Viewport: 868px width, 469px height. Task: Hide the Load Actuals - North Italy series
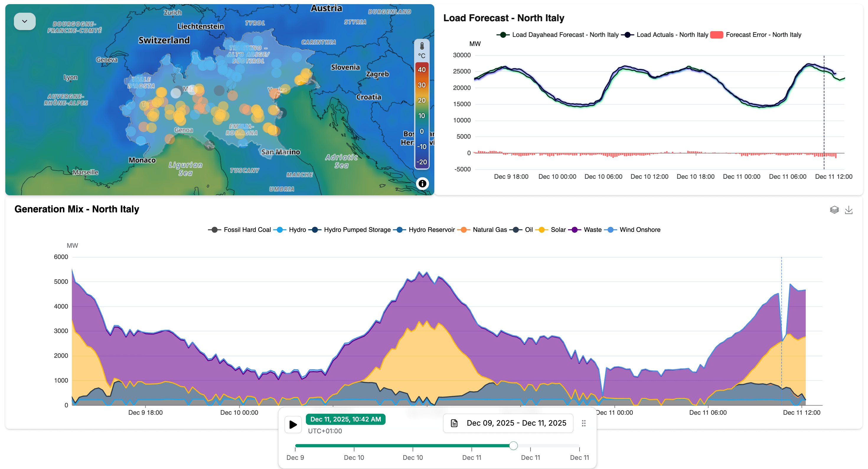tap(627, 34)
